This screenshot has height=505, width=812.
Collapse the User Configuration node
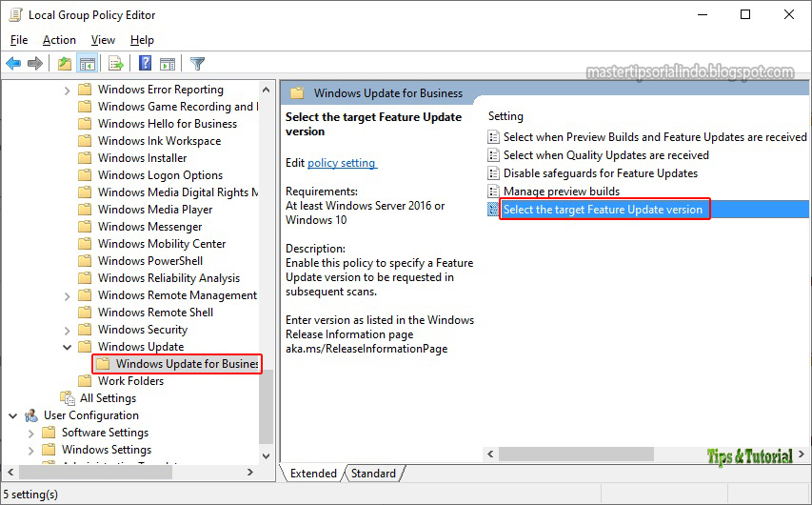pyautogui.click(x=13, y=415)
